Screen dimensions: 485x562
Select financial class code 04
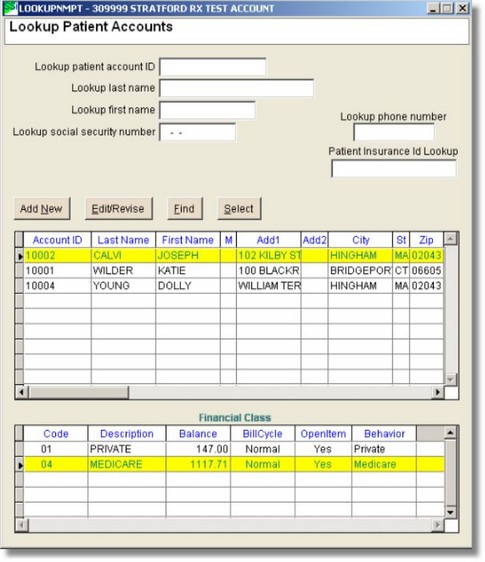pos(56,465)
